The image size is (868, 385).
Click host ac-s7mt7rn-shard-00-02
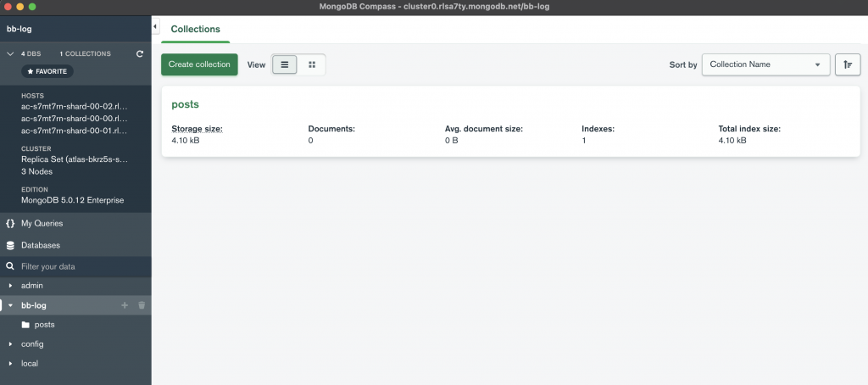pyautogui.click(x=75, y=106)
